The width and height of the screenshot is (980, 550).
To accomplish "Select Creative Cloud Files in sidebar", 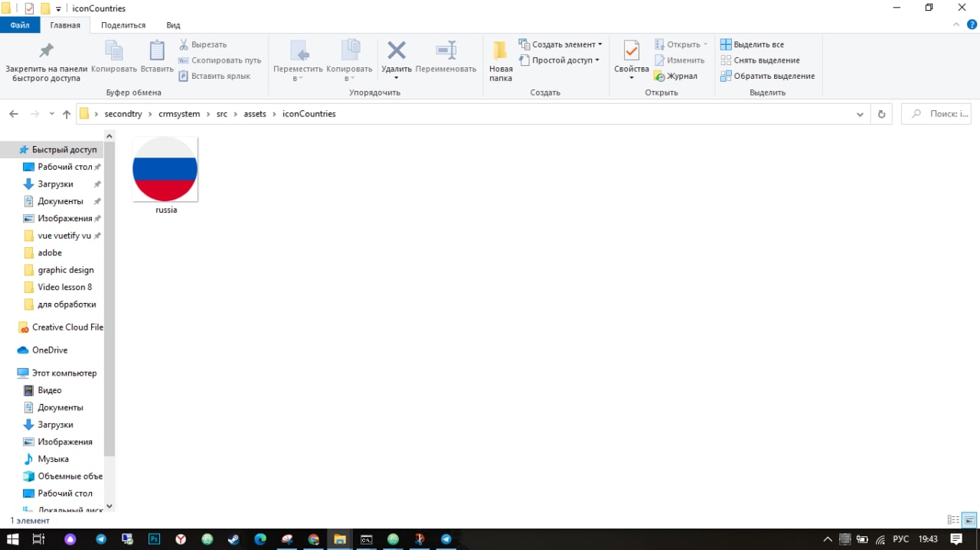I will point(60,327).
